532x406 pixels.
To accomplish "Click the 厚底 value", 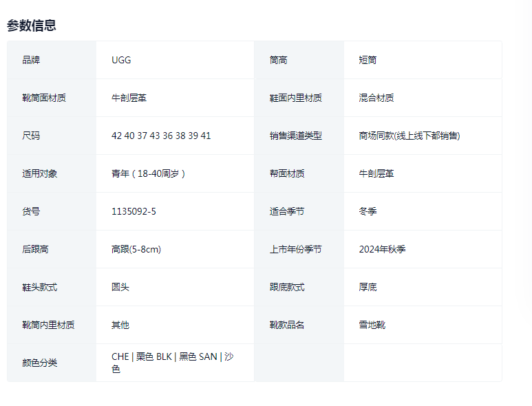I will [368, 287].
